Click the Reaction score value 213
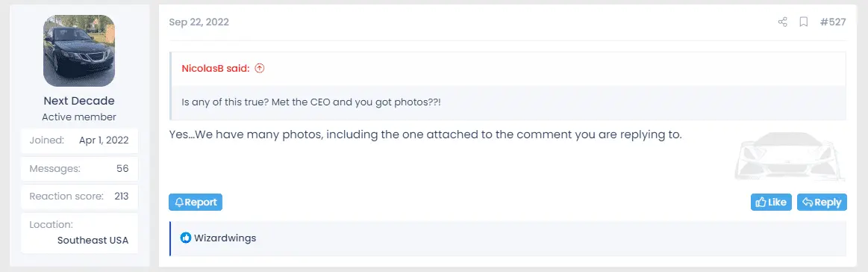 tap(121, 196)
